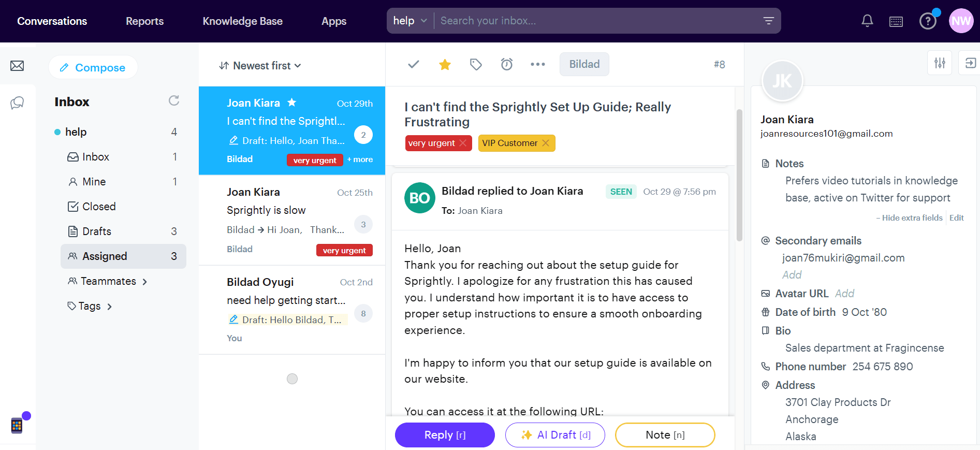Screen dimensions: 980x450
Task: Remove the very urgent tag
Action: (463, 143)
